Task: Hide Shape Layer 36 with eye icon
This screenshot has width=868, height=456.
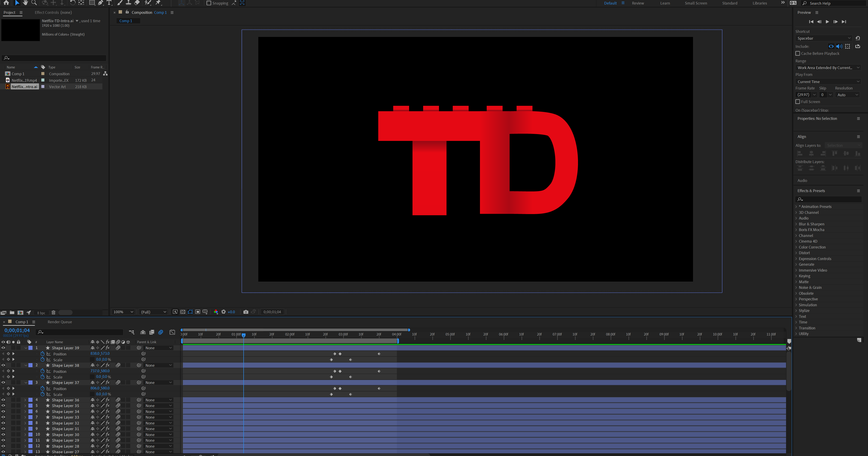Action: click(3, 400)
